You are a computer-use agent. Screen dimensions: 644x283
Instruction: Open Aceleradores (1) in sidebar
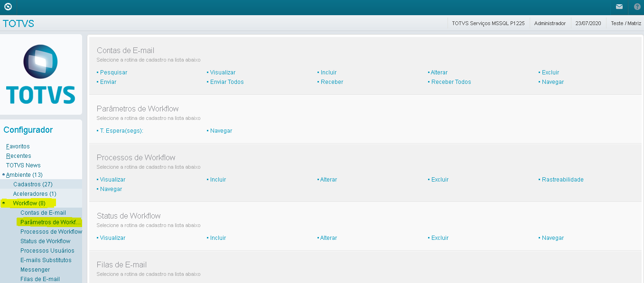click(35, 193)
